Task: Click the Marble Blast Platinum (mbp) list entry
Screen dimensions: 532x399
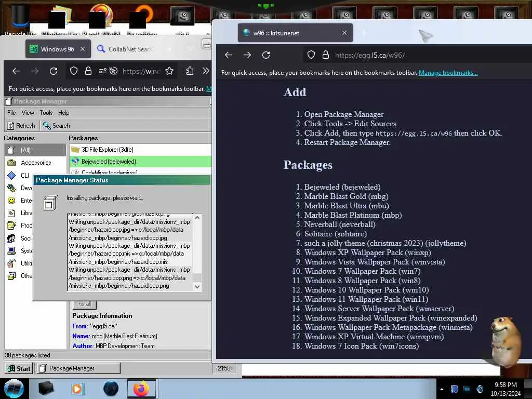Action: click(353, 215)
